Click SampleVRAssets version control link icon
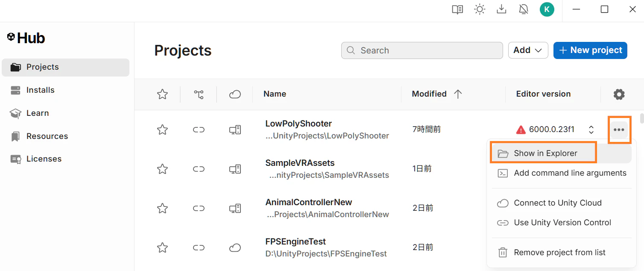644x271 pixels. point(199,169)
